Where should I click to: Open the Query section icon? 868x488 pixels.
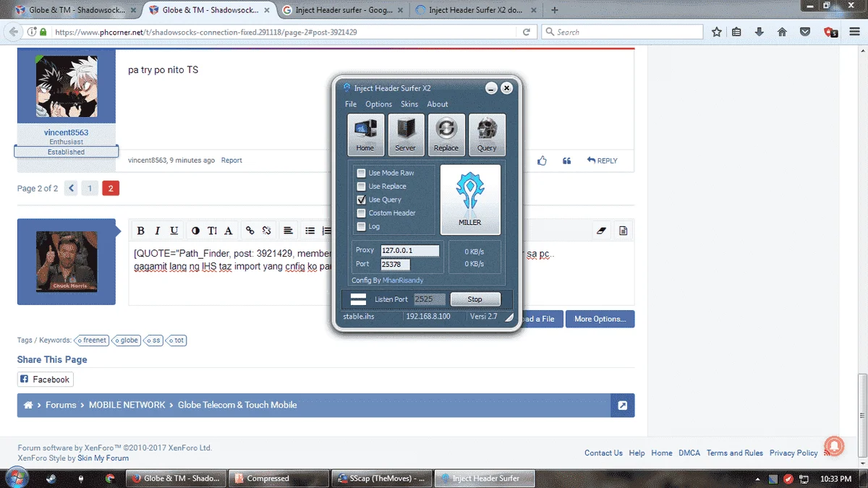487,134
